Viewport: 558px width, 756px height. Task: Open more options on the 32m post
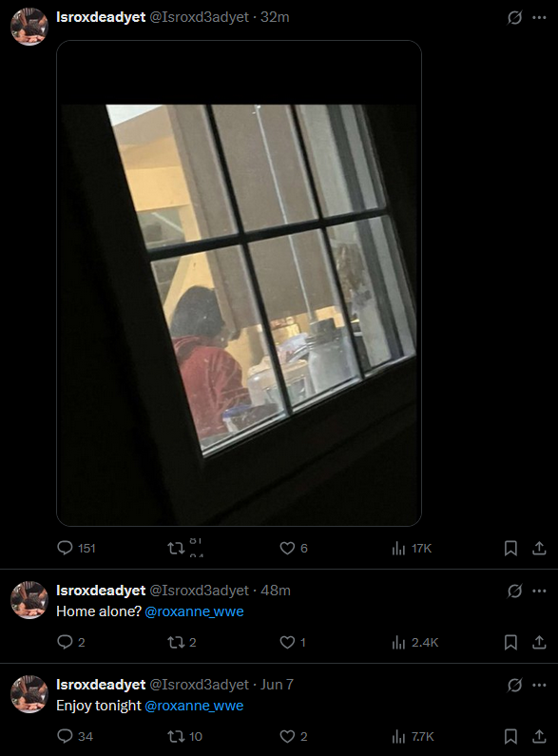tap(539, 17)
